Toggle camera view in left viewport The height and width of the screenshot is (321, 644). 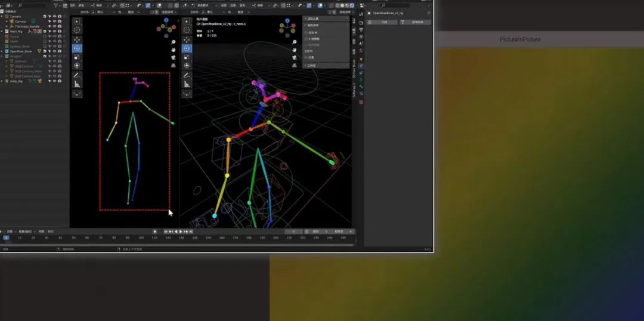click(x=174, y=57)
